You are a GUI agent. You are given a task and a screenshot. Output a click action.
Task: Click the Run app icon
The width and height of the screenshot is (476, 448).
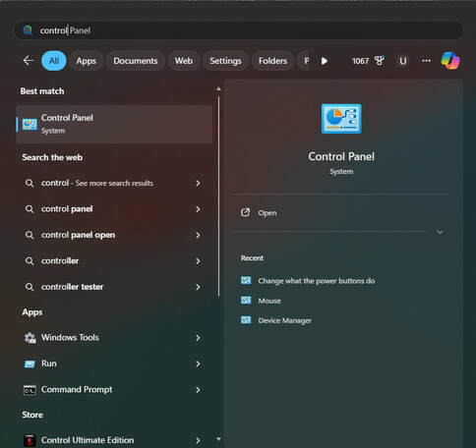(30, 364)
